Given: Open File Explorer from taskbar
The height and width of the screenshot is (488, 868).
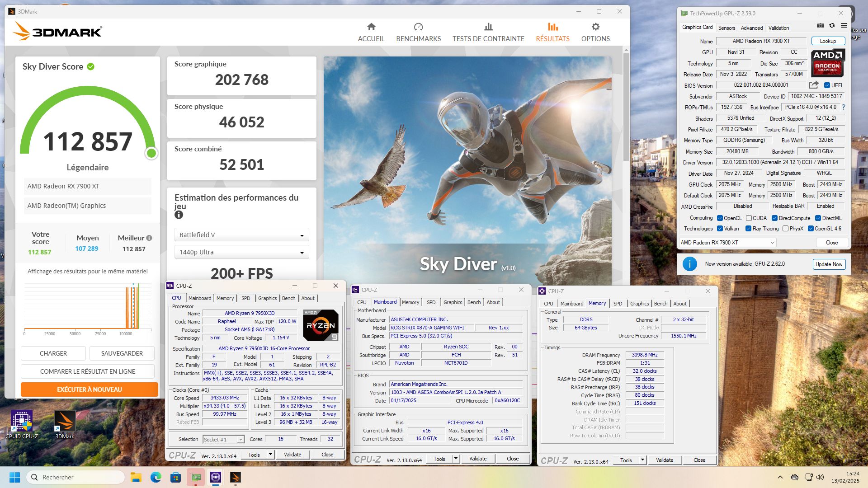Looking at the screenshot, I should pyautogui.click(x=136, y=477).
